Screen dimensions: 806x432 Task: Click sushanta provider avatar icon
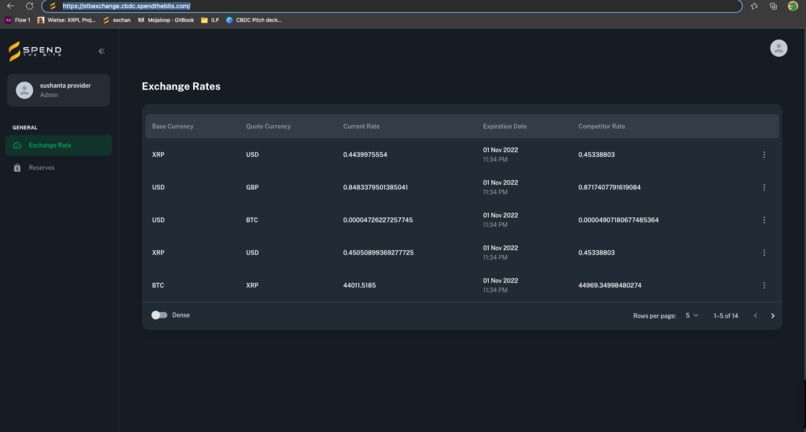pos(24,91)
